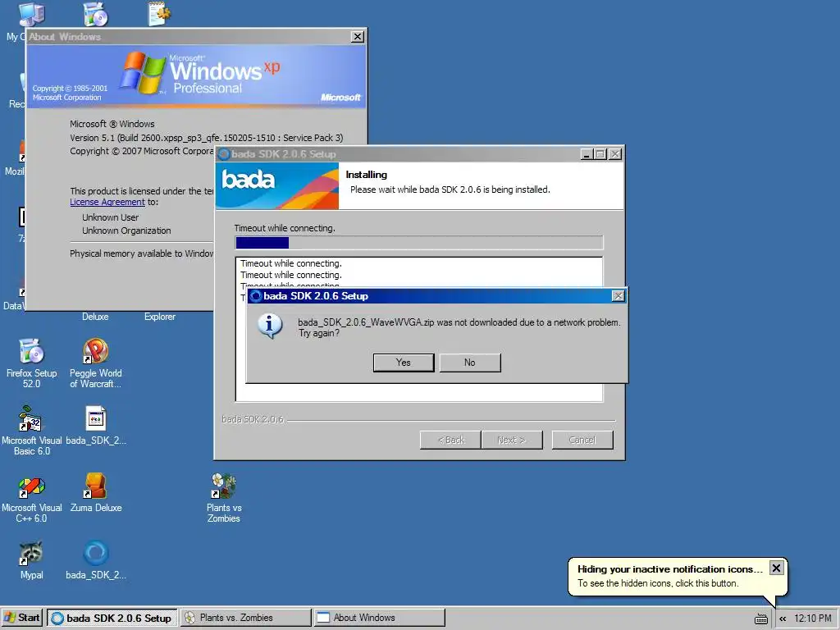Screen dimensions: 840x630
Task: Click the first 'Timeout while connecting.' log line
Action: [x=291, y=263]
